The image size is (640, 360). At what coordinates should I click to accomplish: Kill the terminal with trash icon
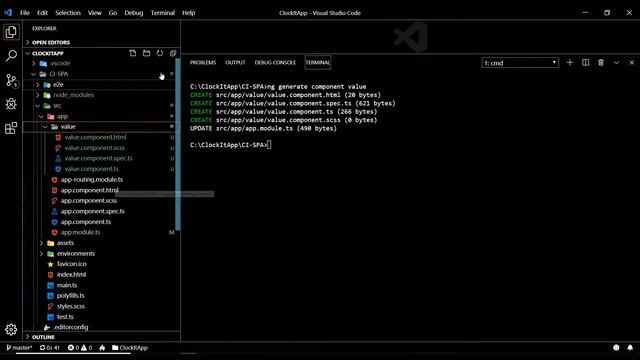tap(601, 62)
